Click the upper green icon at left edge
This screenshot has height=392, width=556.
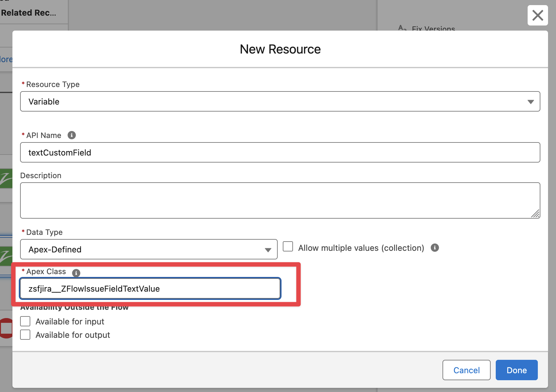click(6, 178)
